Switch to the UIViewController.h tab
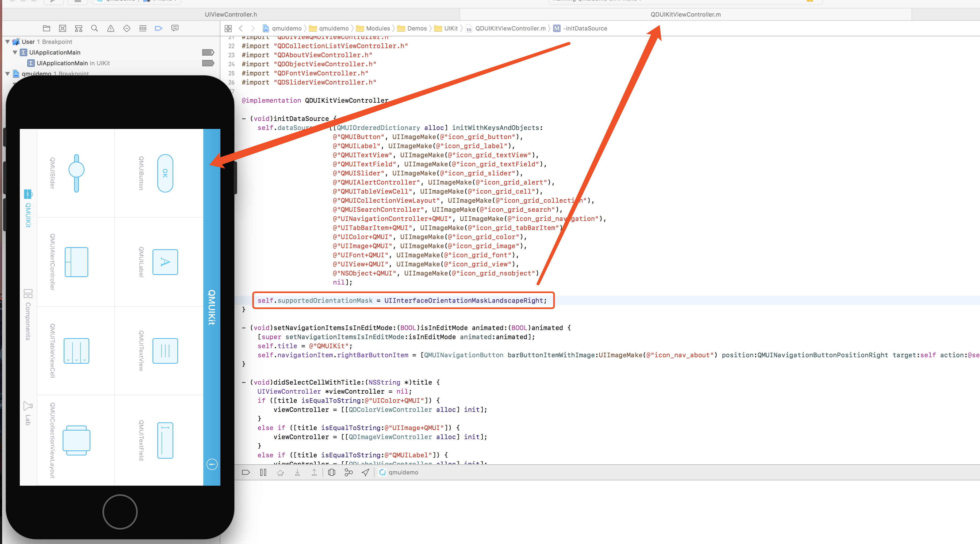The height and width of the screenshot is (544, 980). (231, 14)
